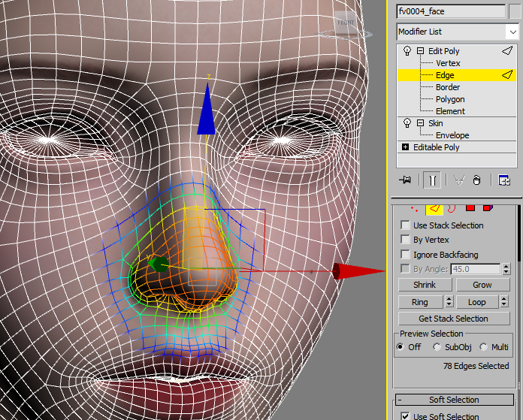Screen dimensions: 523x420
Task: Click Make Unique icon
Action: 459,180
